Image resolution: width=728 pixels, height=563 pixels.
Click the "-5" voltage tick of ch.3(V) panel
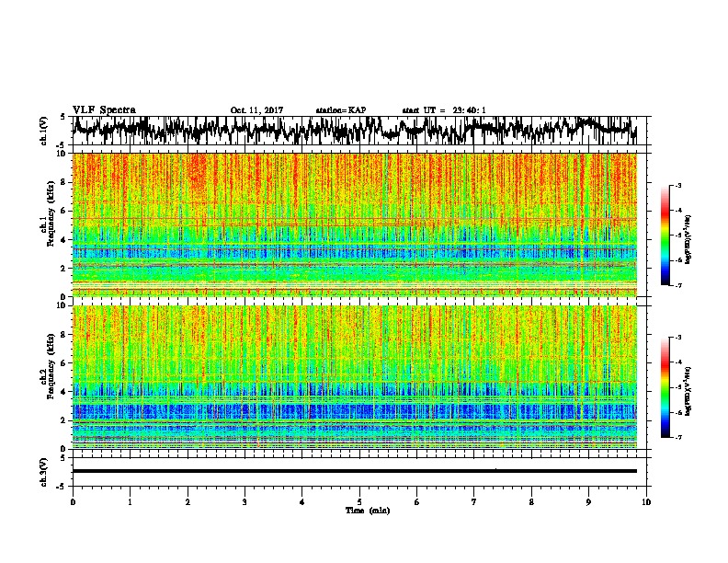pos(62,487)
